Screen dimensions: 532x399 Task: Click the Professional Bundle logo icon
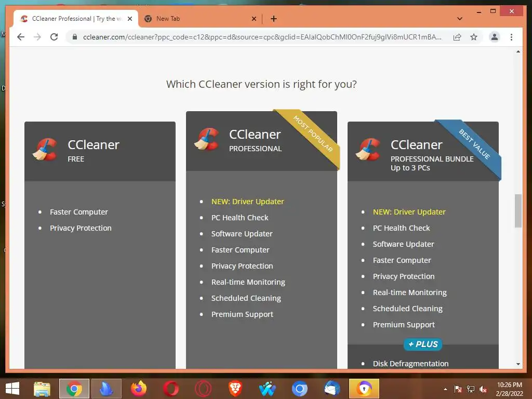point(368,149)
